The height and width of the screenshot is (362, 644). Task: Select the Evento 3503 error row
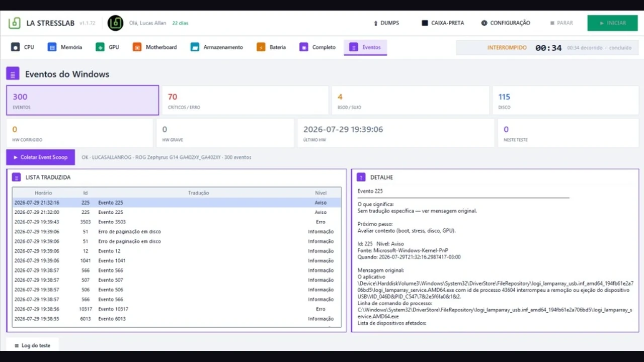point(177,222)
